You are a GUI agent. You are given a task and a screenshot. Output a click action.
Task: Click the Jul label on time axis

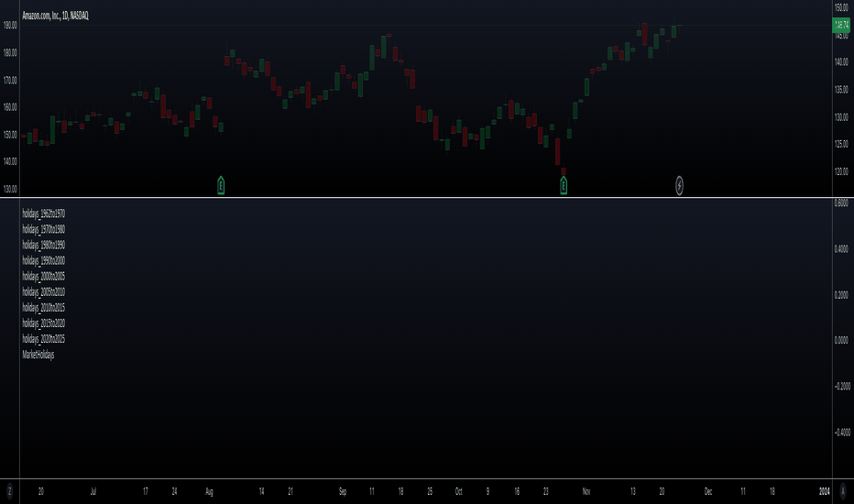click(x=93, y=491)
